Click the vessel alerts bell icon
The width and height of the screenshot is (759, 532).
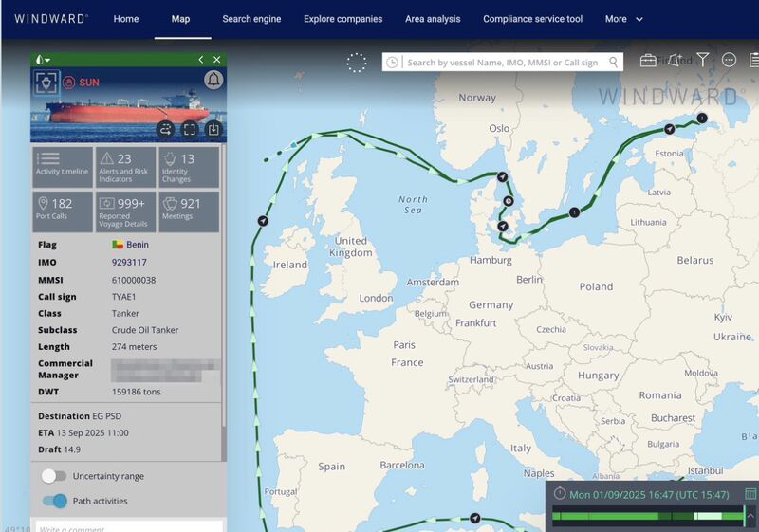tap(213, 80)
